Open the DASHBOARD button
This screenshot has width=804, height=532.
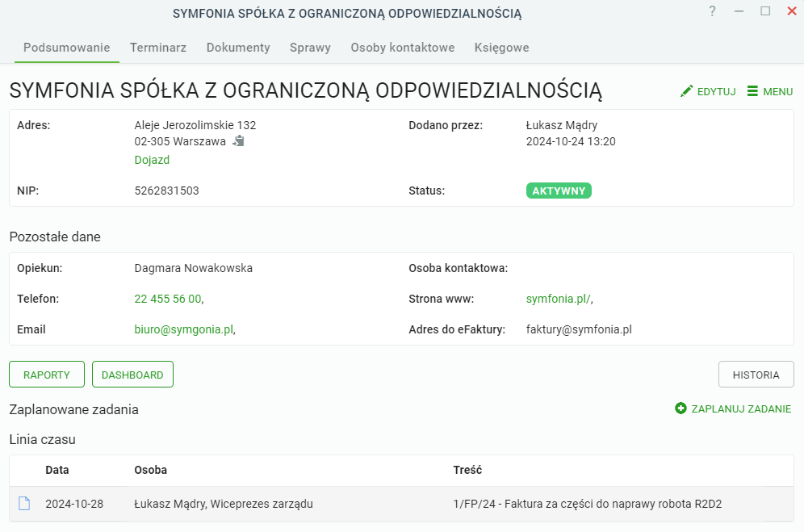132,375
